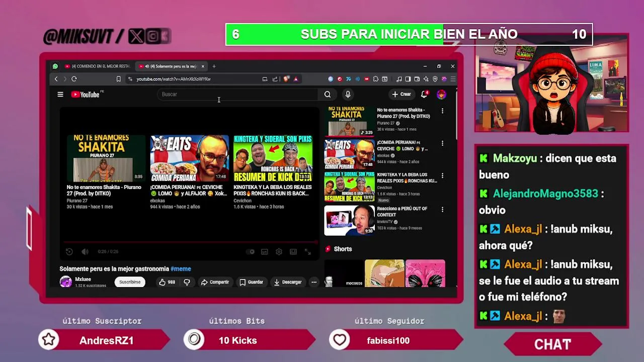Open the yellow-haired Shorts thumbnail

(x=384, y=273)
